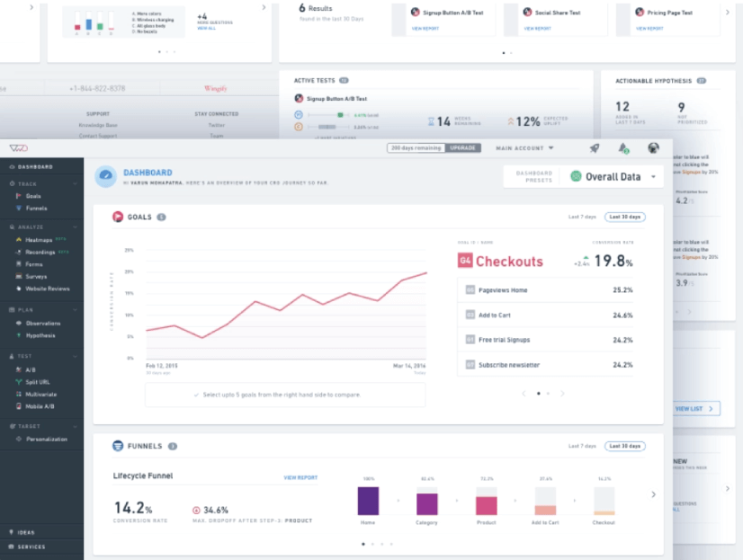Go to next funnel with right arrow
The image size is (743, 560).
(x=653, y=494)
